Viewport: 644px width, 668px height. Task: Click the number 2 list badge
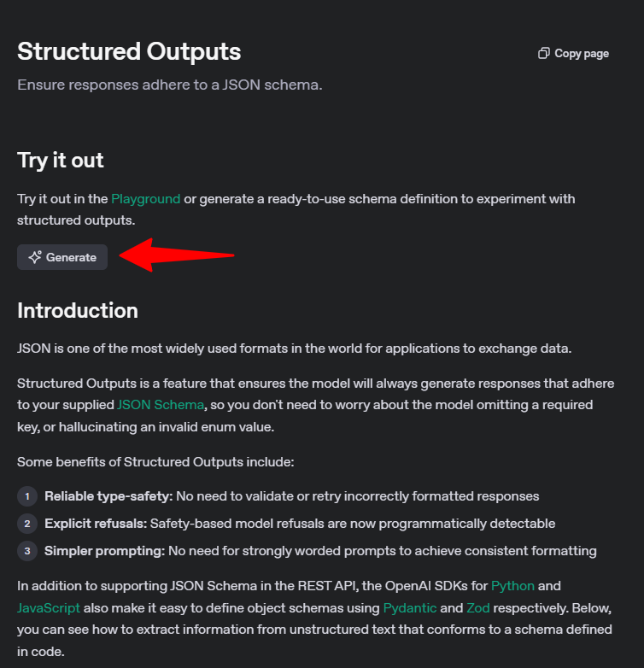[x=27, y=524]
